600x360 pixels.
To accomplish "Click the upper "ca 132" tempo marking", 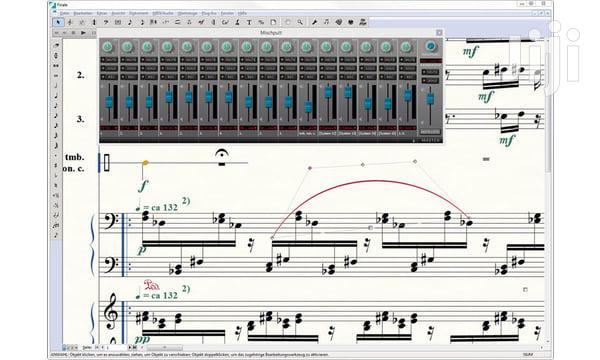I will coord(164,207).
